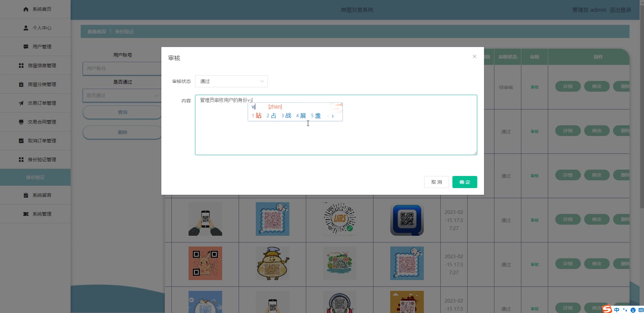
Task: Expand 系统管理 sidebar menu
Action: pos(35,214)
